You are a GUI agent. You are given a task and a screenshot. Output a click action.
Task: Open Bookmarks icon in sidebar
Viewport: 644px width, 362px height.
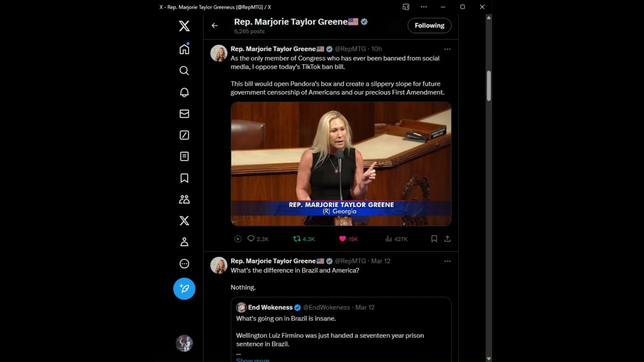pos(184,178)
